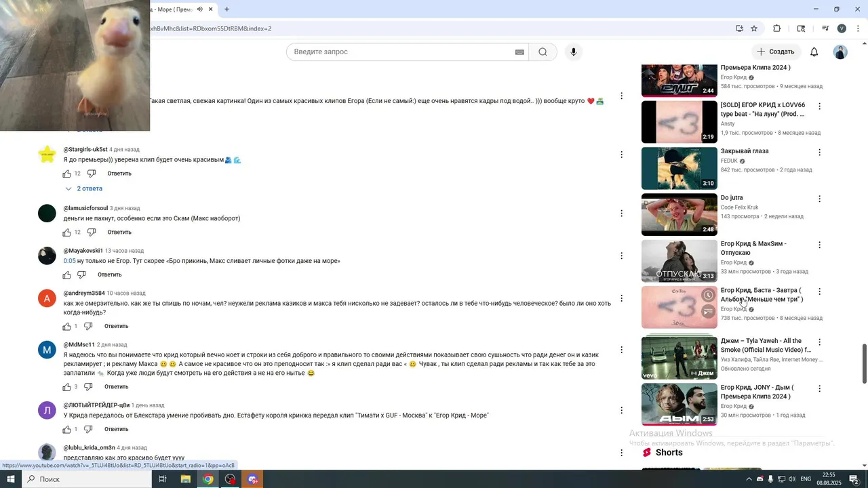Open Windows notification center icon
This screenshot has height=488, width=868.
(854, 479)
